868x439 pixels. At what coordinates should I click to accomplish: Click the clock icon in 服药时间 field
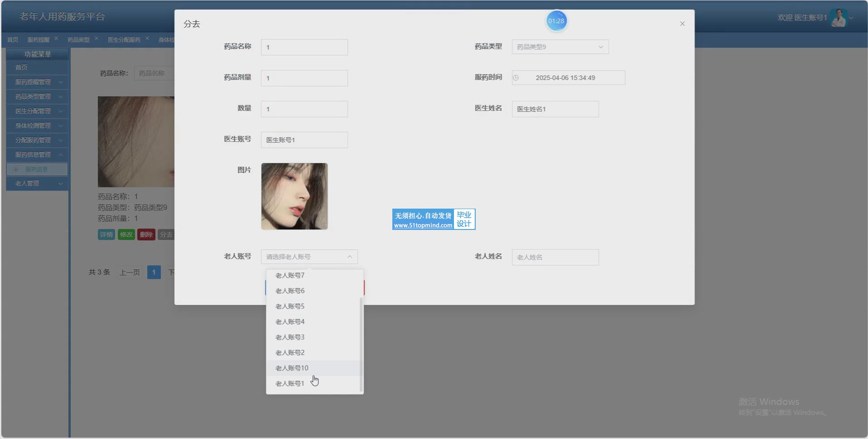click(516, 78)
